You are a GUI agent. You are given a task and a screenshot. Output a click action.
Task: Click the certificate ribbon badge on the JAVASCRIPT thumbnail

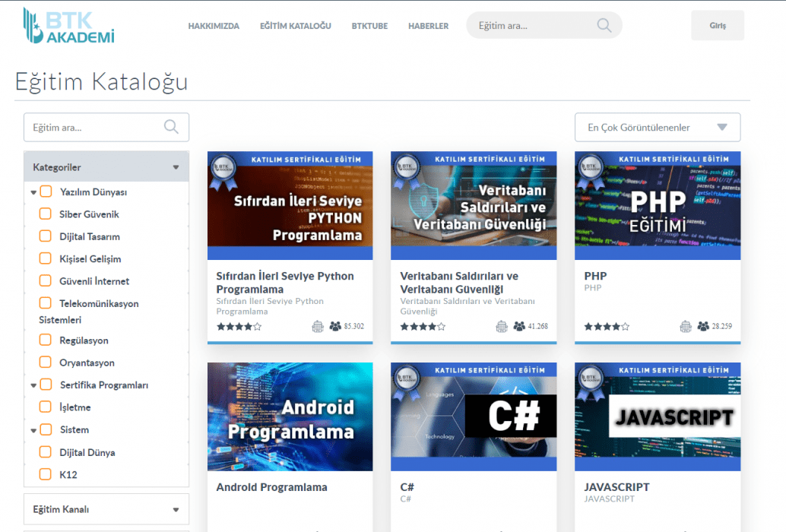(590, 383)
